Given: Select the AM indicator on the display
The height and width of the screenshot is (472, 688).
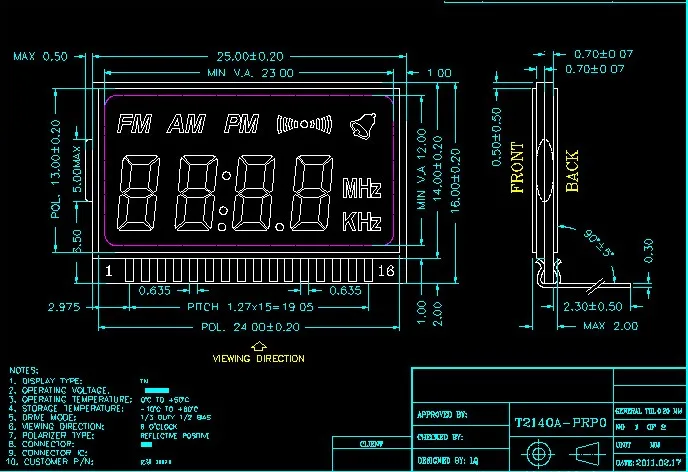Looking at the screenshot, I should (186, 124).
